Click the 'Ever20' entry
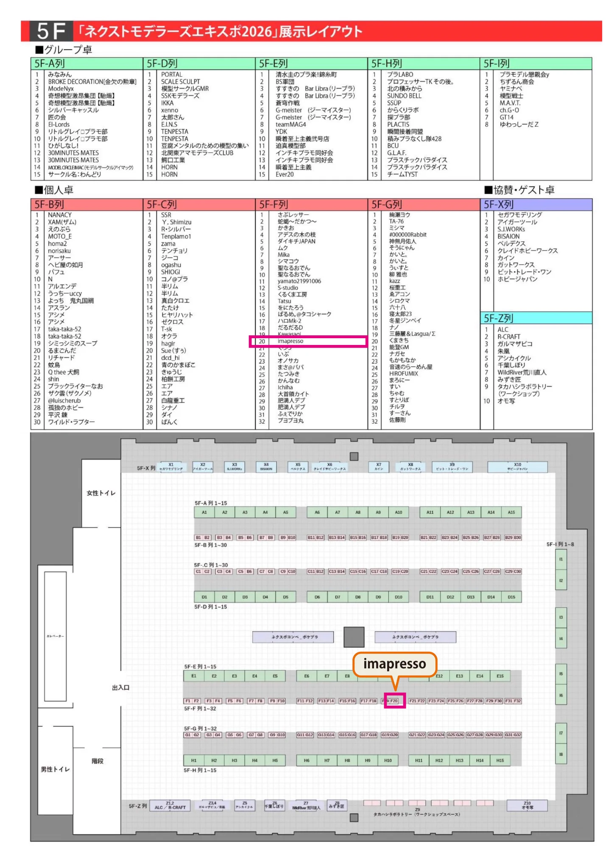This screenshot has width=614, height=868. click(x=285, y=174)
